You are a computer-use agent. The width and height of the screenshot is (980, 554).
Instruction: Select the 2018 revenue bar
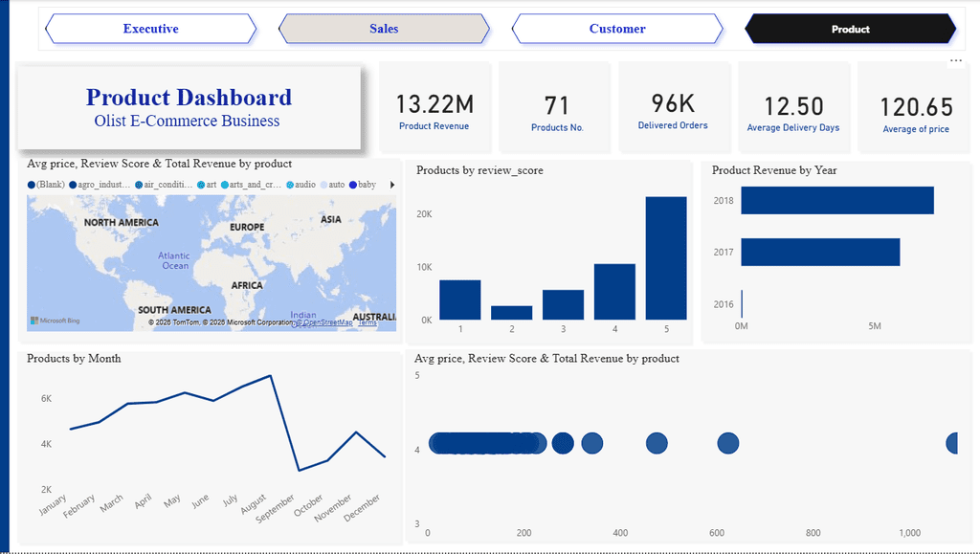click(837, 201)
